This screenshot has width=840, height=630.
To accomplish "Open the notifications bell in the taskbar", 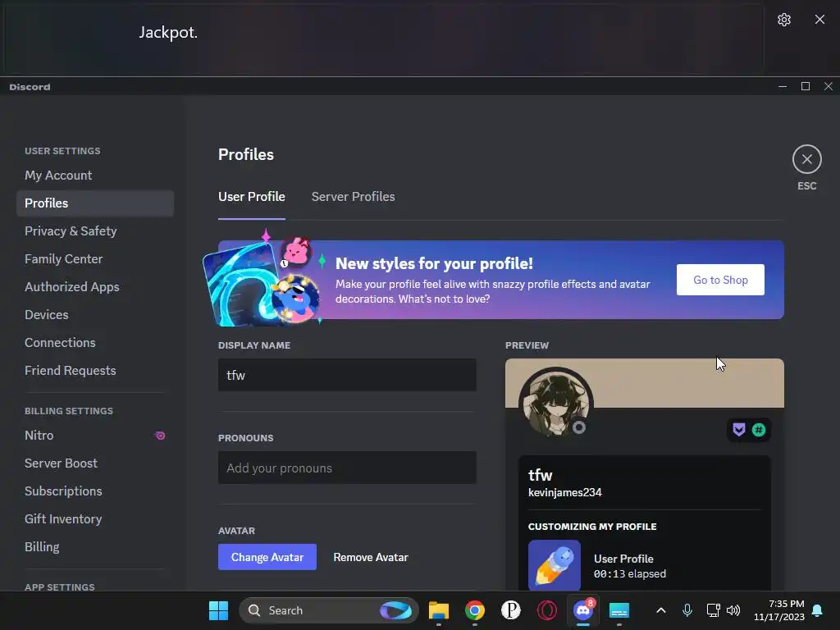I will [x=818, y=610].
